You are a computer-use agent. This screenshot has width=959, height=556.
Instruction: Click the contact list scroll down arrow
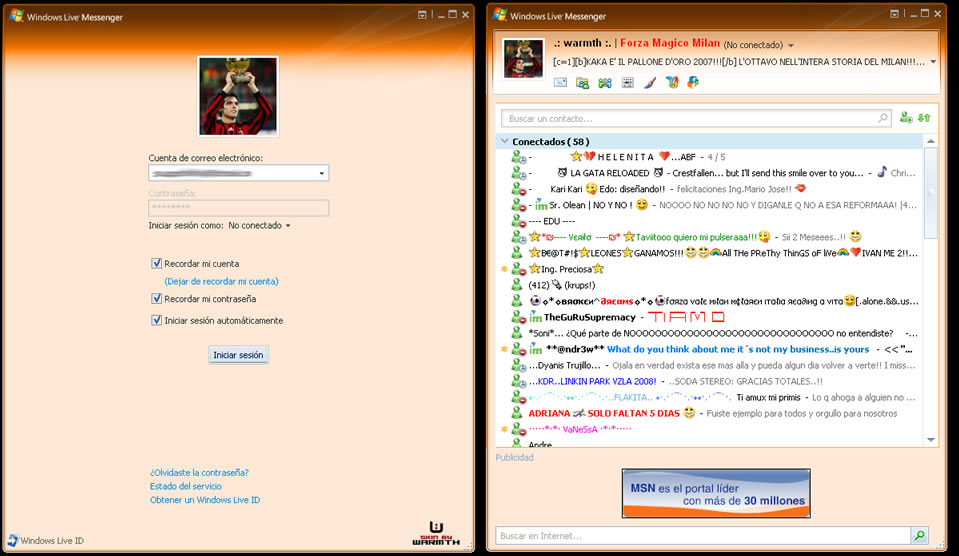click(x=930, y=440)
